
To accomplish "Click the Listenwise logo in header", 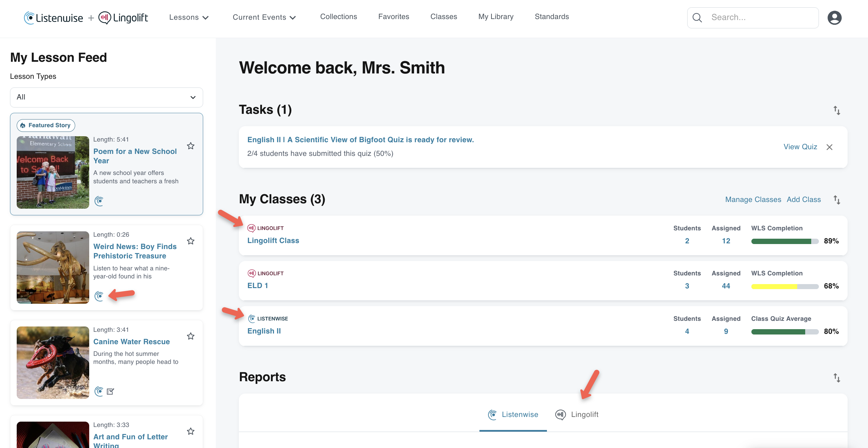I will (53, 18).
